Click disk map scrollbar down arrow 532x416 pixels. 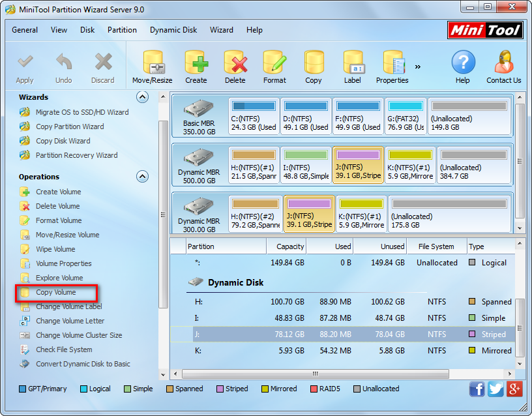(x=520, y=228)
